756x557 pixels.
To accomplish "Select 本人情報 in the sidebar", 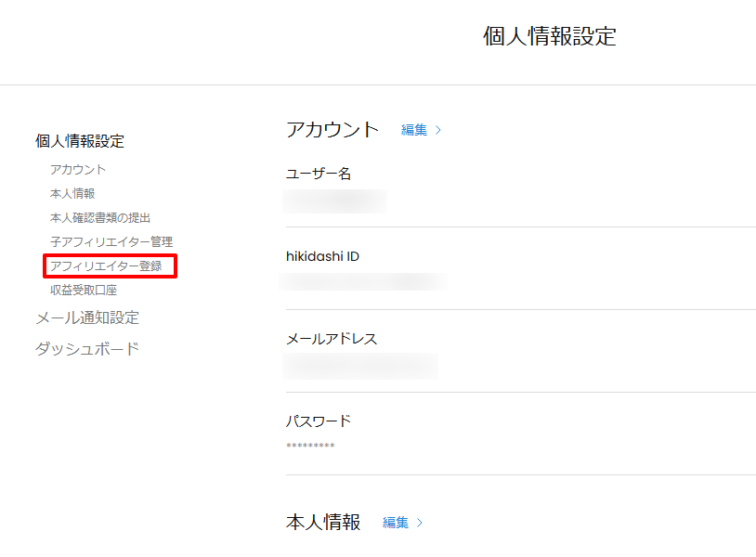I will tap(72, 193).
